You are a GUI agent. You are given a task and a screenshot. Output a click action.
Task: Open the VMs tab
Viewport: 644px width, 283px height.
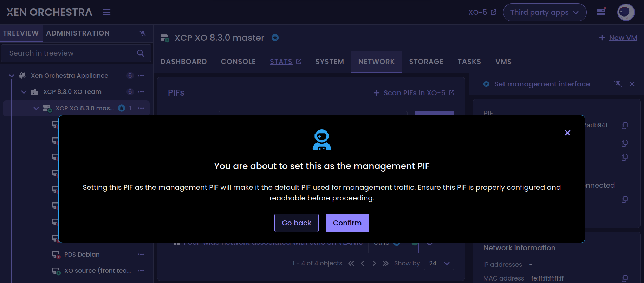503,62
